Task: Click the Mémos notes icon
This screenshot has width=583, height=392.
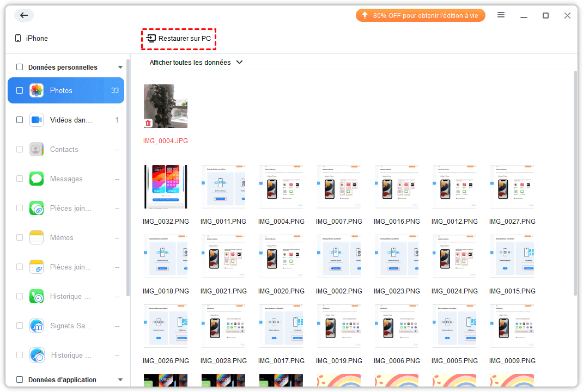Action: pyautogui.click(x=37, y=238)
